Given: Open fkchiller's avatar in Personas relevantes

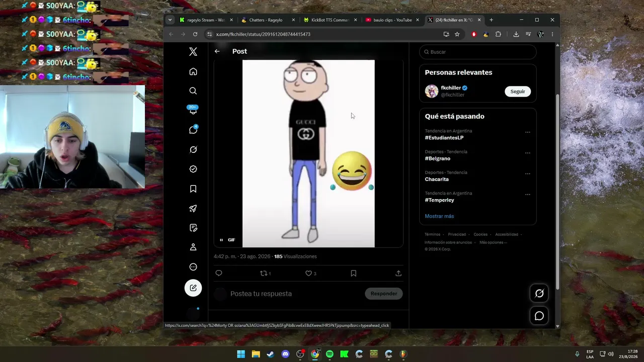Looking at the screenshot, I should pyautogui.click(x=431, y=91).
